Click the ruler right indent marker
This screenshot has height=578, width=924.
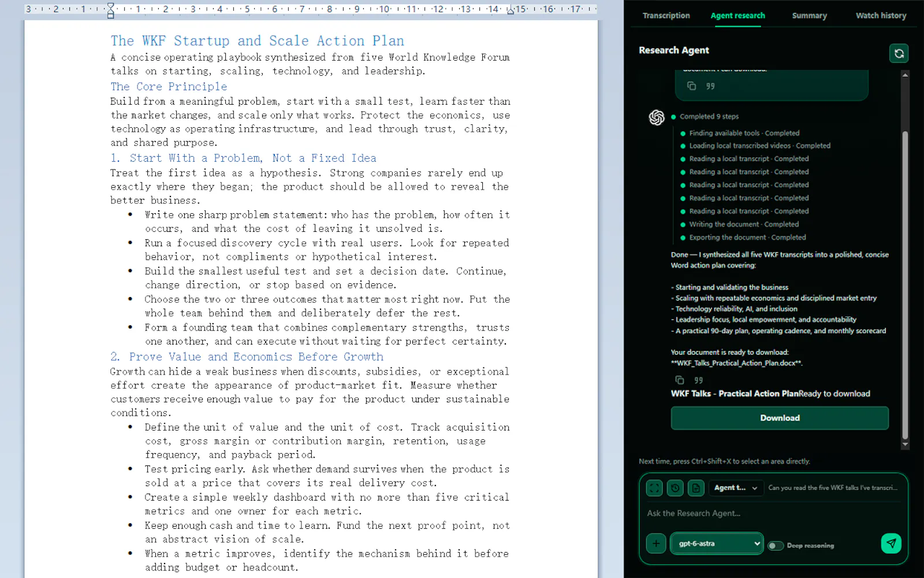pyautogui.click(x=511, y=10)
